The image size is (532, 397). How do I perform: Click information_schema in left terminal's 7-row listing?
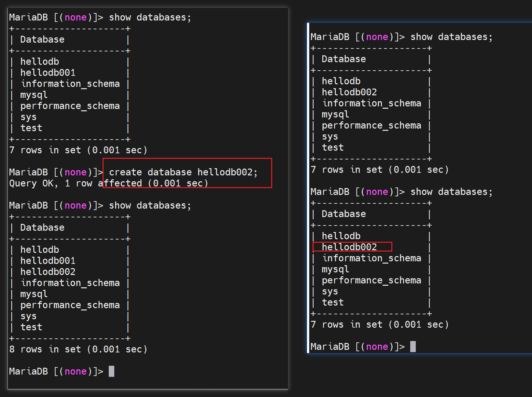[x=70, y=84]
